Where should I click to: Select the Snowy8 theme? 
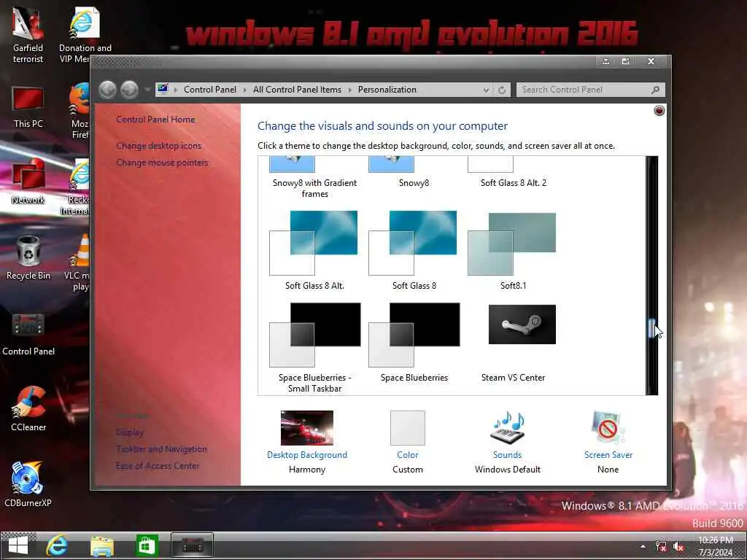click(x=414, y=172)
